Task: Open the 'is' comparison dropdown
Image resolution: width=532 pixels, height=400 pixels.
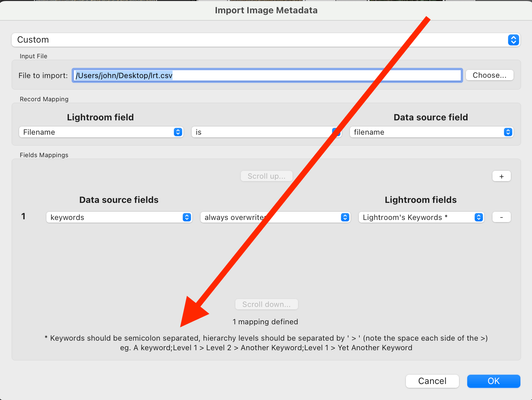Action: point(266,132)
